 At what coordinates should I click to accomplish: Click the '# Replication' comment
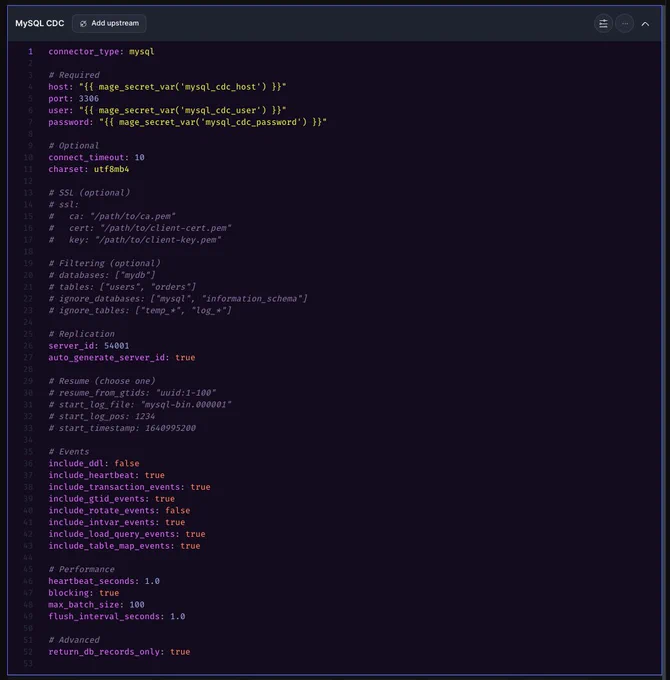[82, 334]
